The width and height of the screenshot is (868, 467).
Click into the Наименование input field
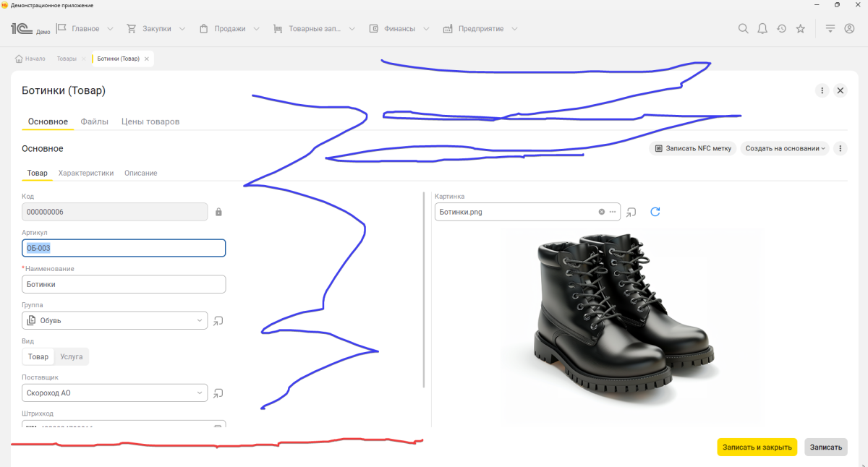(x=124, y=284)
